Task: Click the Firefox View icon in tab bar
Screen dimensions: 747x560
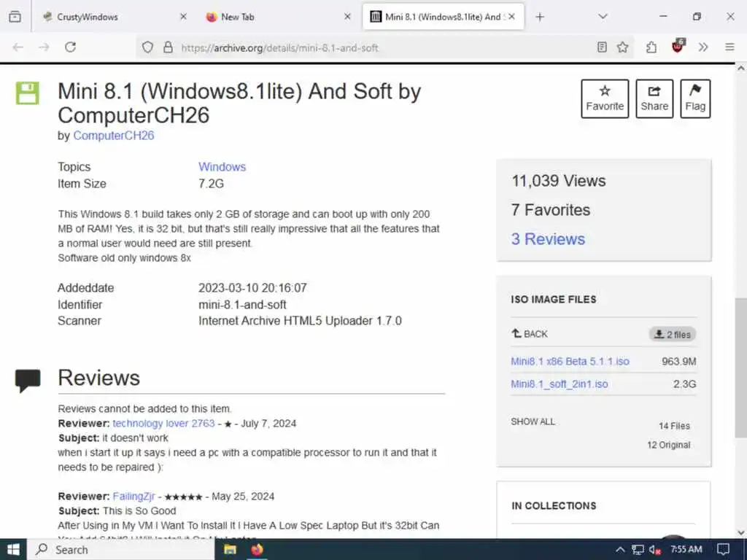Action: 15,17
